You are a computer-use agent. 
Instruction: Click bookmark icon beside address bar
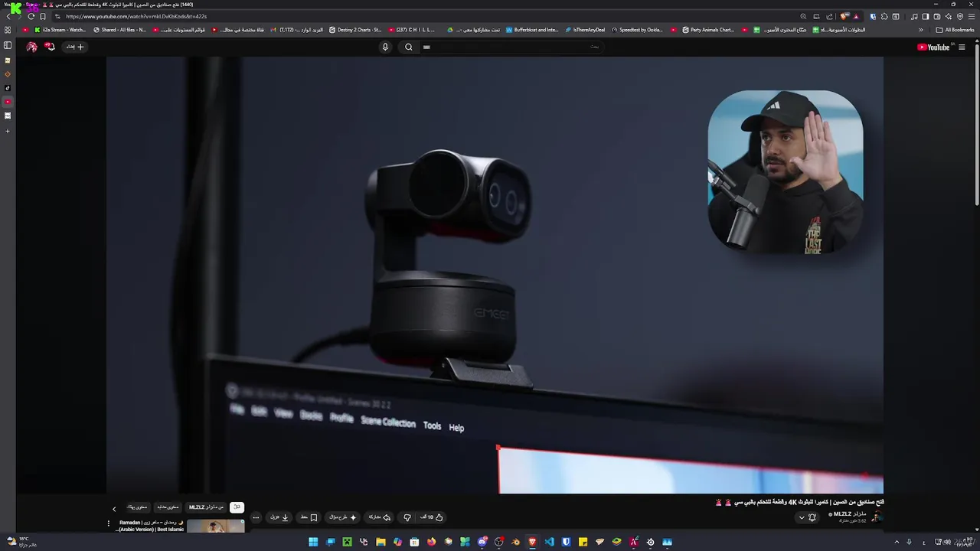(x=43, y=16)
